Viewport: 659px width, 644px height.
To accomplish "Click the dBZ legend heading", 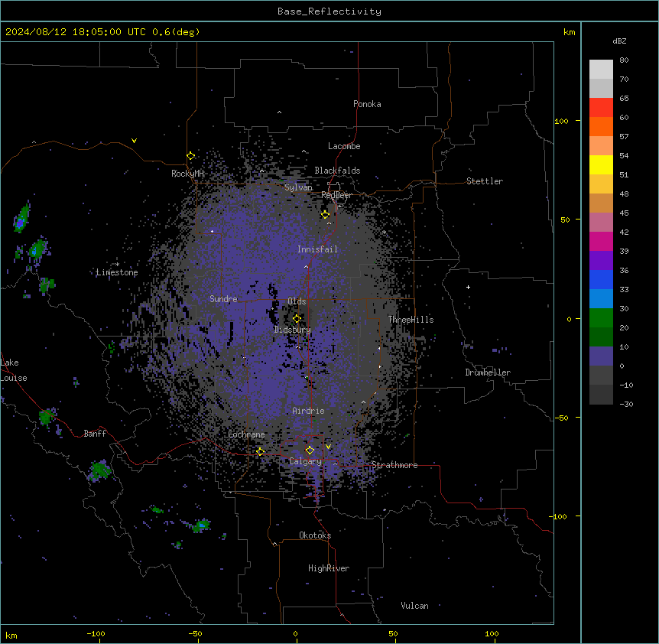I will 619,41.
